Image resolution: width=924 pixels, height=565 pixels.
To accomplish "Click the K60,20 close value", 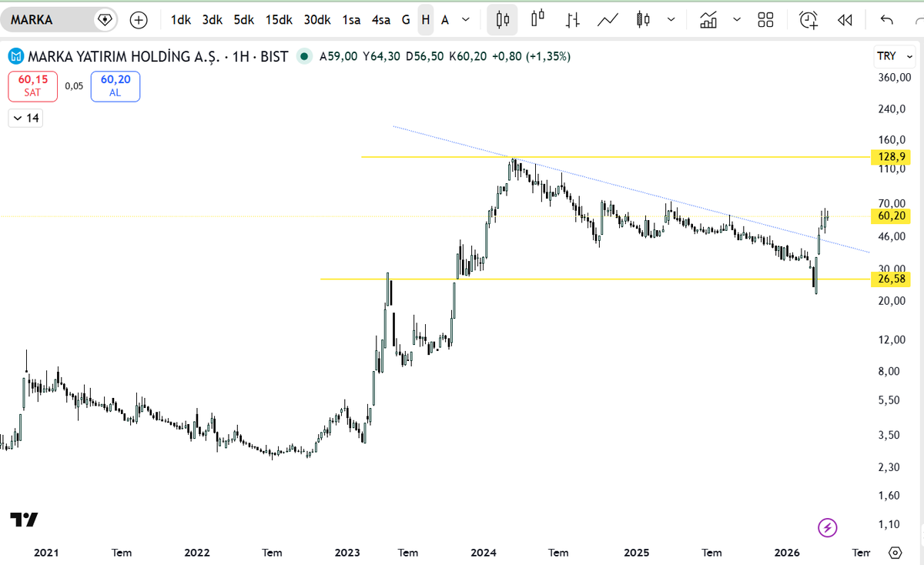I will 468,56.
